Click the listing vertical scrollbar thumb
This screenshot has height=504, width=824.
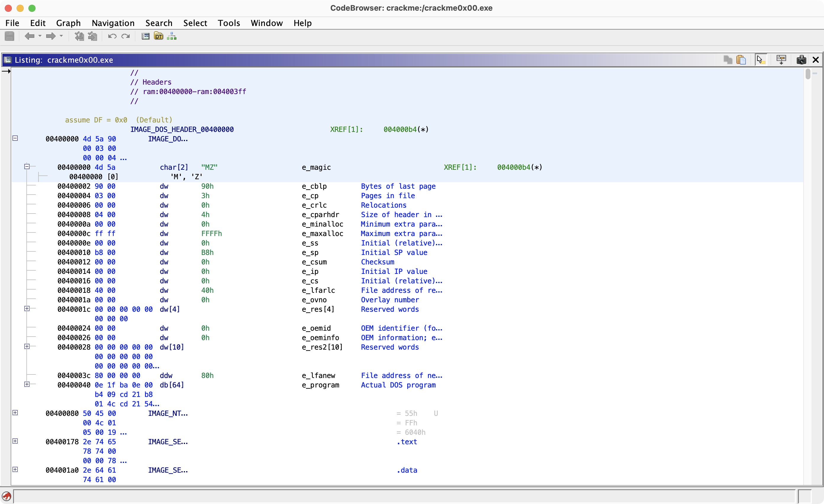click(x=808, y=74)
